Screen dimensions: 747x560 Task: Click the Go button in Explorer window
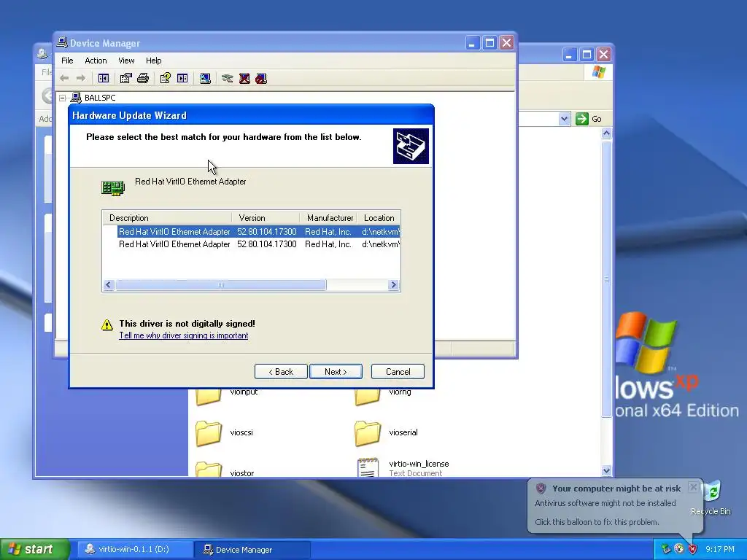pos(589,119)
